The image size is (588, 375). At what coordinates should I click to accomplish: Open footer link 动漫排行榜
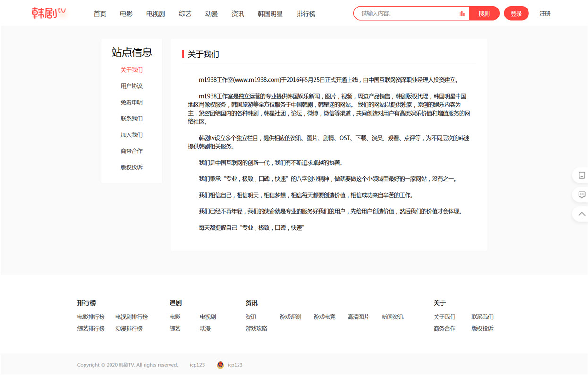[129, 329]
